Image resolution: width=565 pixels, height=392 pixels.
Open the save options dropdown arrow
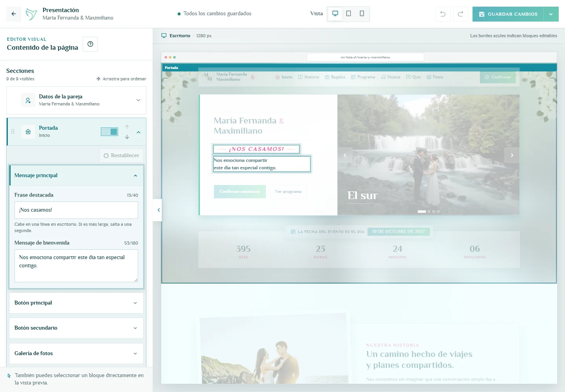(x=551, y=14)
